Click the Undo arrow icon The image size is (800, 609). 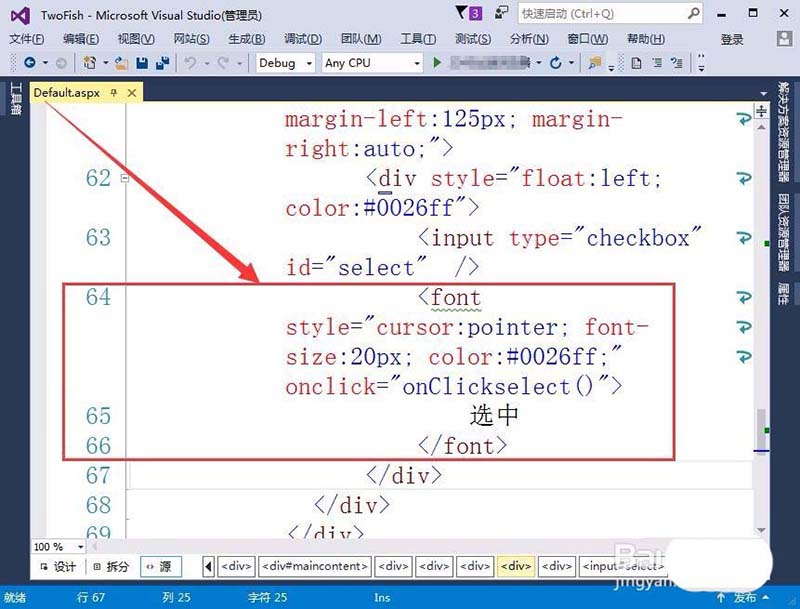click(191, 62)
